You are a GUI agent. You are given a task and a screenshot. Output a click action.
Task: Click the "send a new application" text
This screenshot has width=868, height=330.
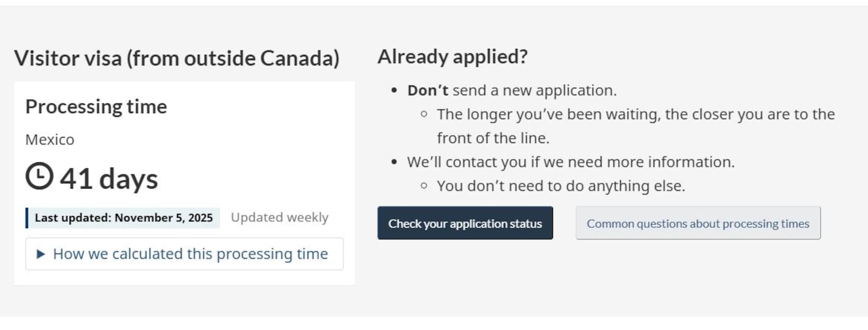pyautogui.click(x=534, y=90)
